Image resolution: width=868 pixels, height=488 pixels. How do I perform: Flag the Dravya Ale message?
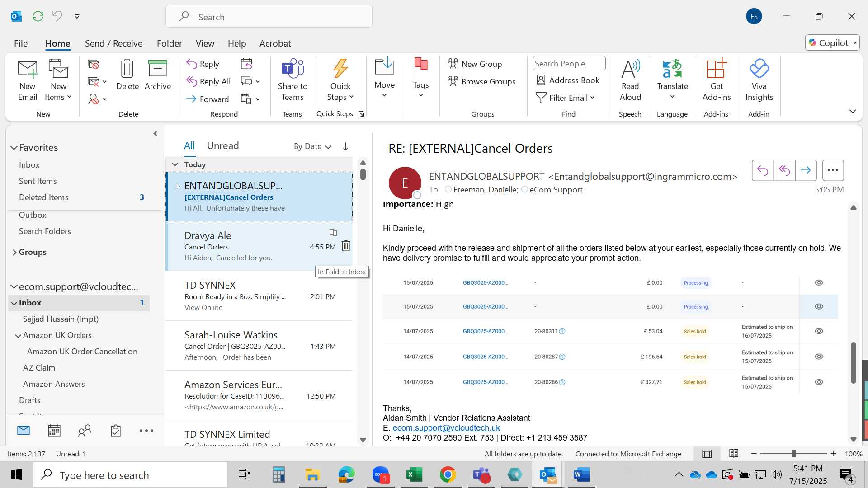333,234
